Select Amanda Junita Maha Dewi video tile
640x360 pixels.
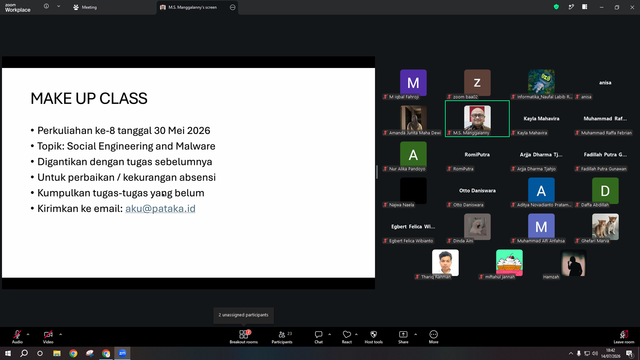413,120
